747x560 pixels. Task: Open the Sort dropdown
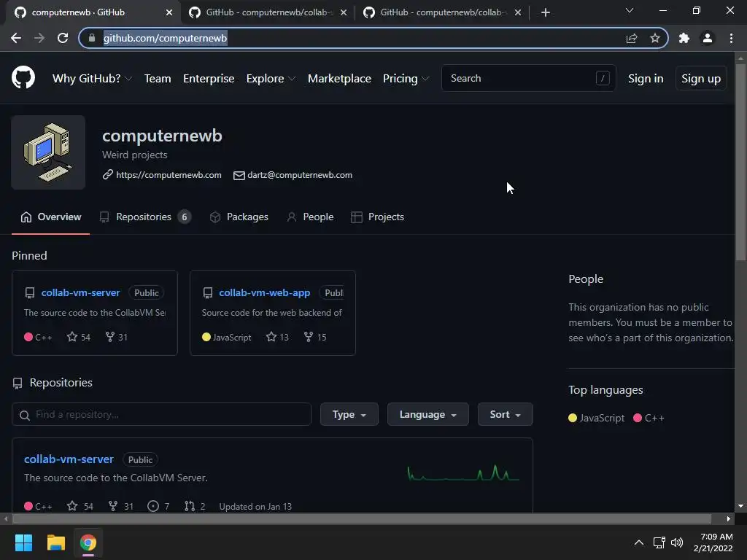click(x=505, y=414)
